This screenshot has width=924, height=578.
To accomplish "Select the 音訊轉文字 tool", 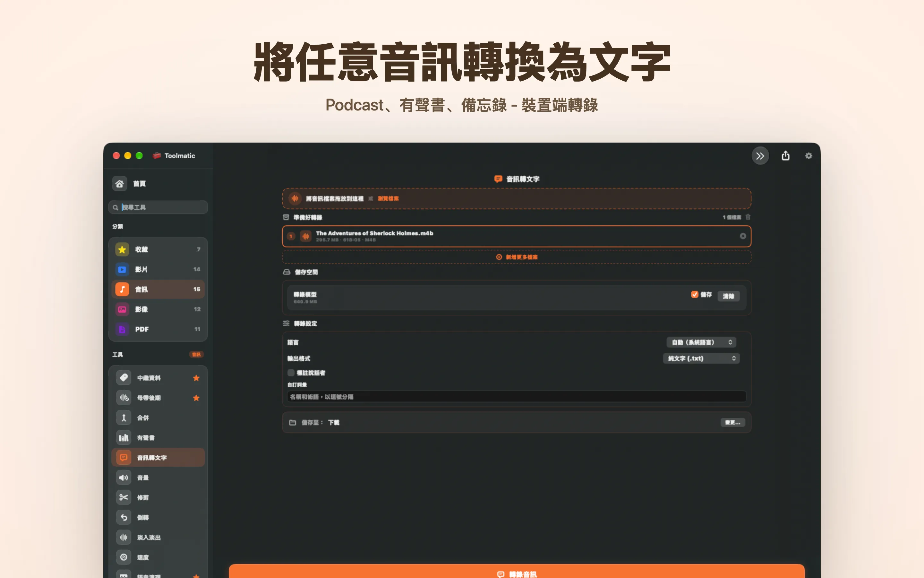I will (158, 458).
